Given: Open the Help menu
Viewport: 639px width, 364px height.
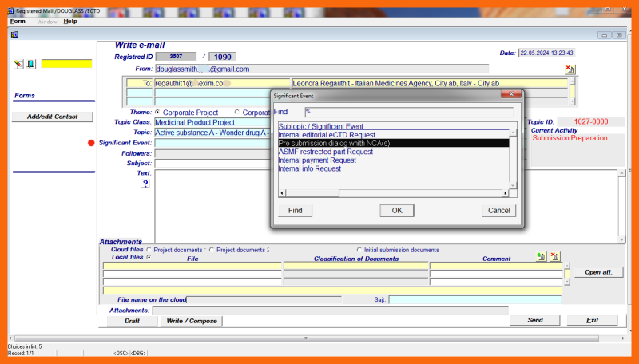Looking at the screenshot, I should (70, 22).
